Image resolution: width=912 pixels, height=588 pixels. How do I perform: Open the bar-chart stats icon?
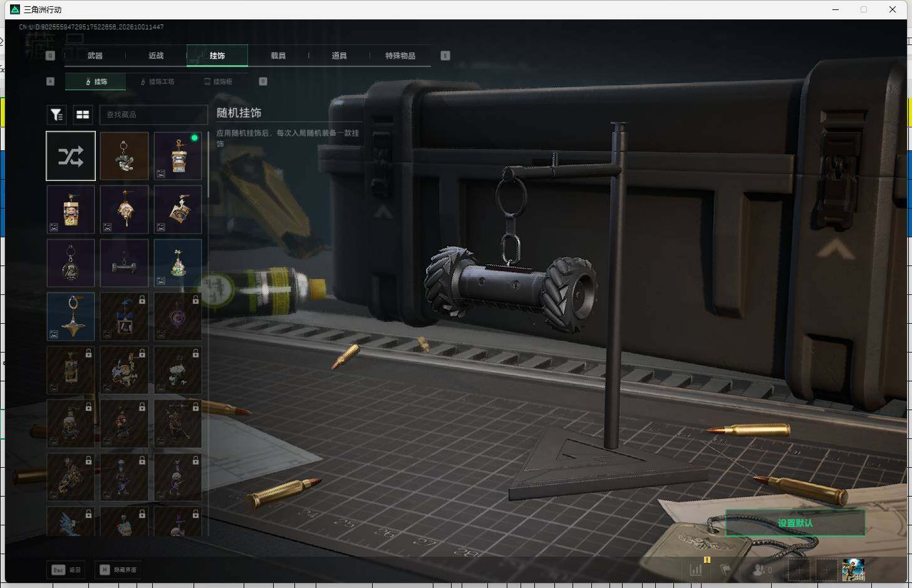[x=696, y=570]
